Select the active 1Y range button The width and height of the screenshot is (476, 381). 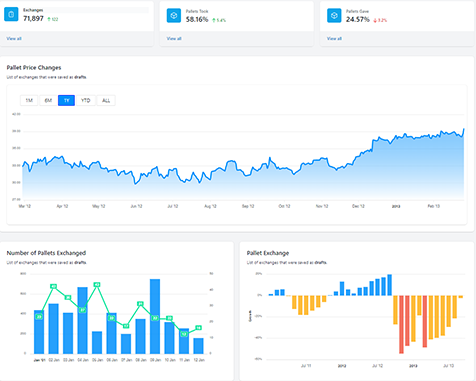[66, 100]
